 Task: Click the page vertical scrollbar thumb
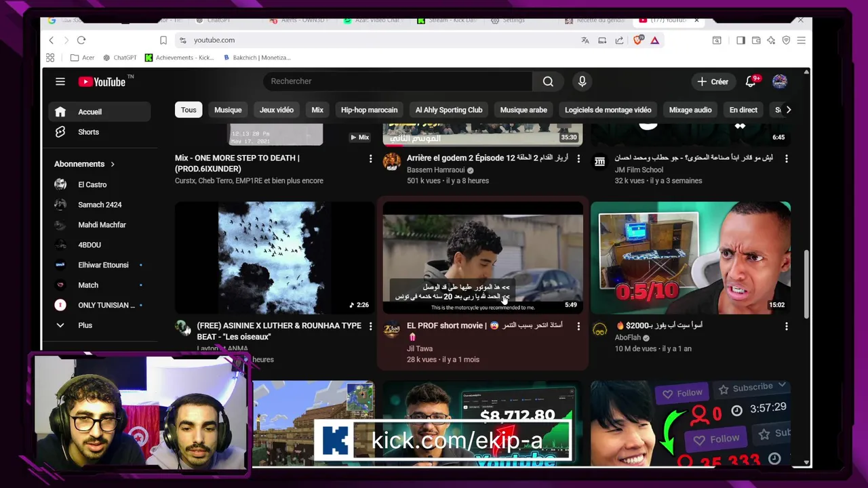pyautogui.click(x=806, y=283)
